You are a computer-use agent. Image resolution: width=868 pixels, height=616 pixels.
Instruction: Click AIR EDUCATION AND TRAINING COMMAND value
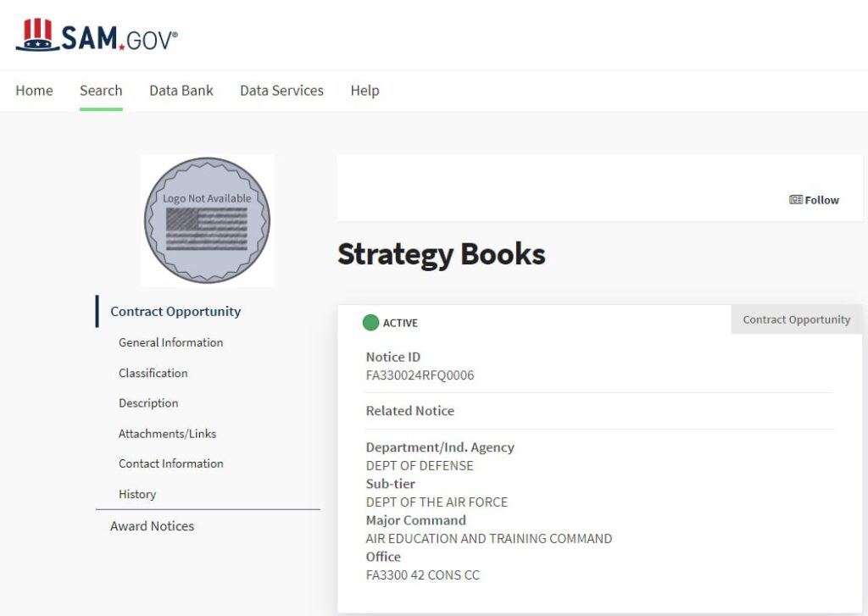coord(489,539)
